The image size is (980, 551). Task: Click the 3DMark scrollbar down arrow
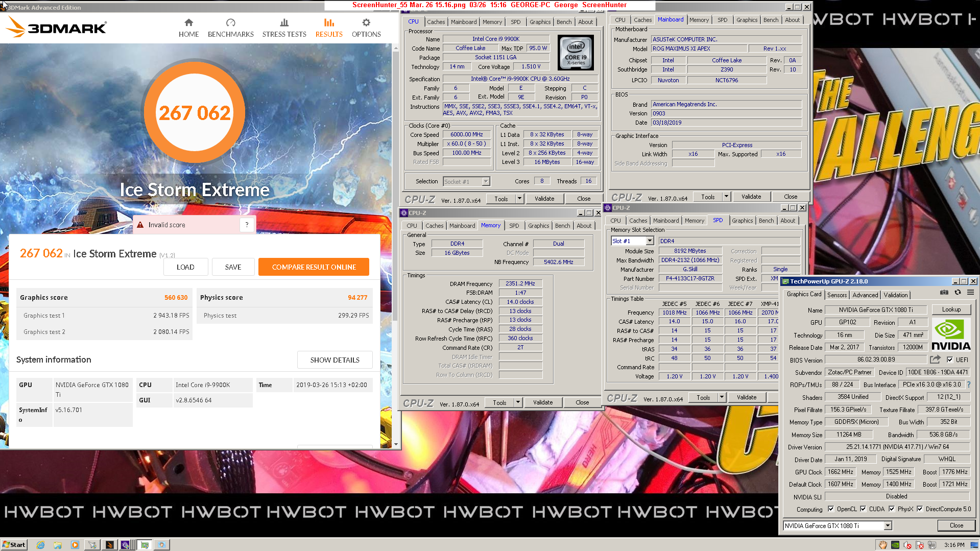[395, 444]
